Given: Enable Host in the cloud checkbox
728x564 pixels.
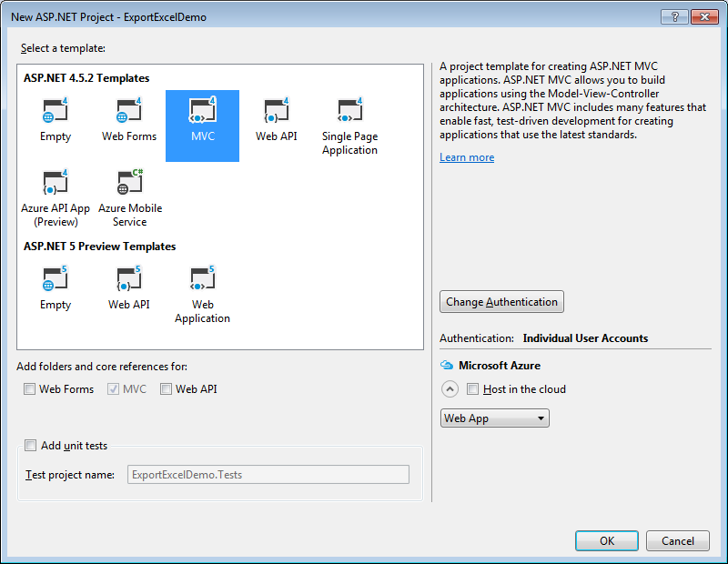Looking at the screenshot, I should pos(472,389).
